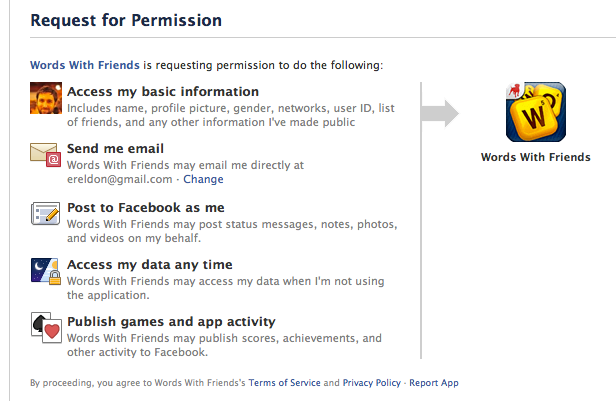Click the Report App link
616x401 pixels.
click(434, 383)
